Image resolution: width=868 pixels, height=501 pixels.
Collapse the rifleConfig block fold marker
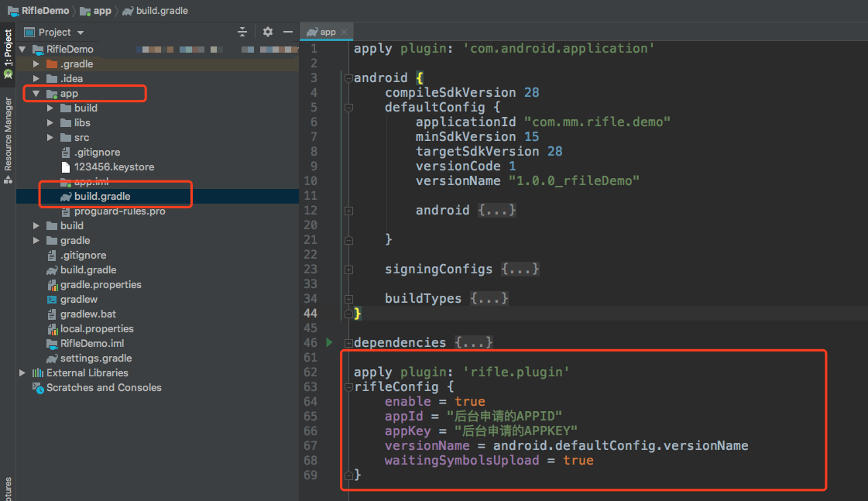[x=348, y=387]
